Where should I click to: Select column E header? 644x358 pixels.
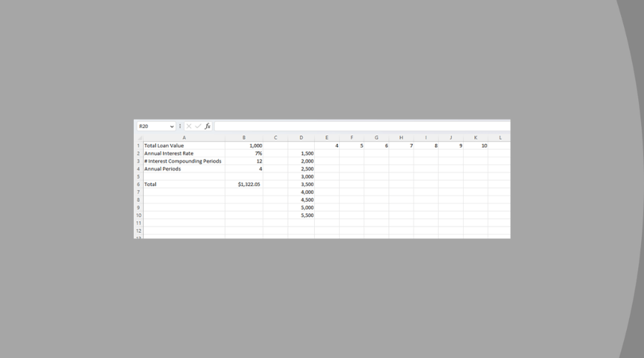tap(327, 137)
